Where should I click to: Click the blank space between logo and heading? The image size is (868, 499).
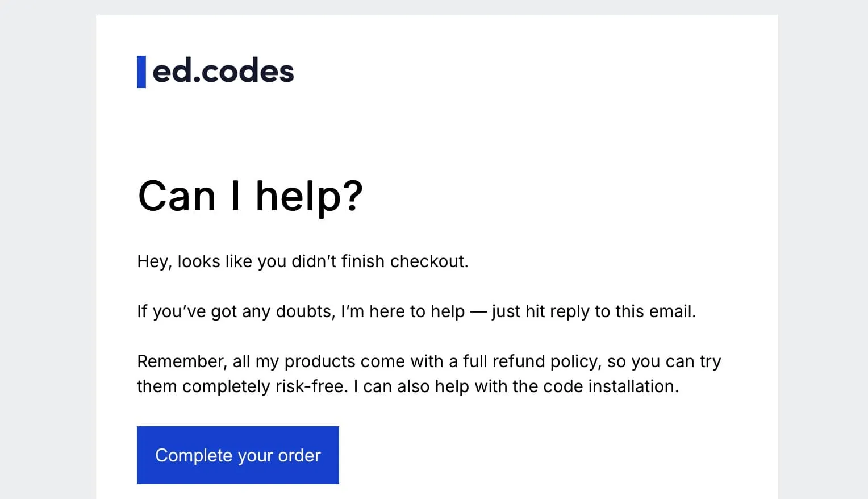point(398,131)
